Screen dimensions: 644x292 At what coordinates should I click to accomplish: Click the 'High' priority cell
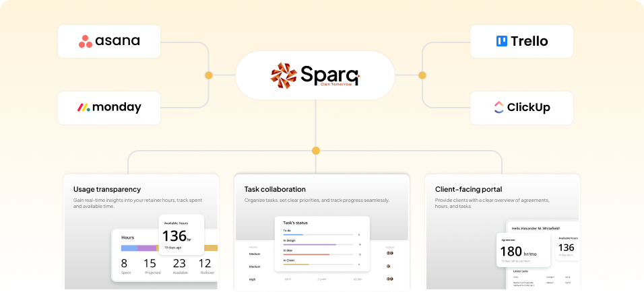coord(253,279)
